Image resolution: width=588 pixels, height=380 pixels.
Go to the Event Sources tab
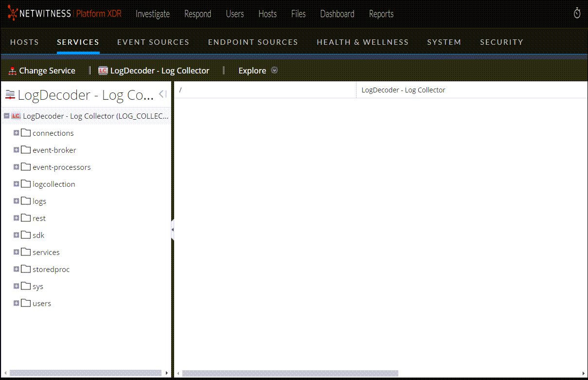(x=153, y=42)
